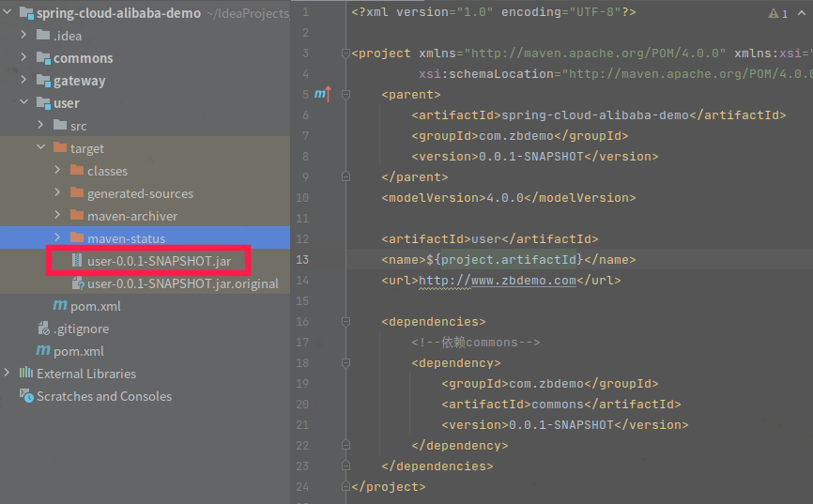Click the gateway module folder icon
Screen dimensions: 813x504
click(43, 80)
